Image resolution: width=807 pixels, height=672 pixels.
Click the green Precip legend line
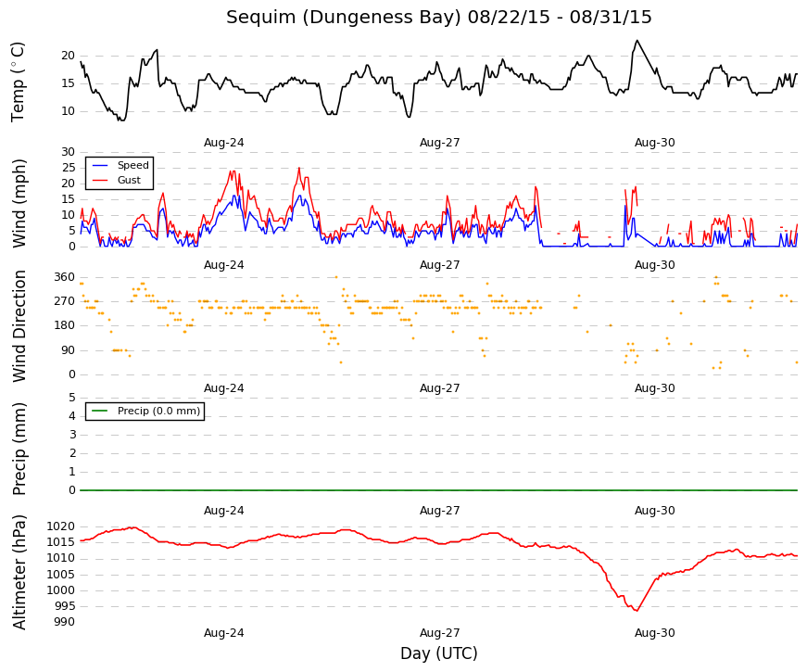pyautogui.click(x=100, y=411)
